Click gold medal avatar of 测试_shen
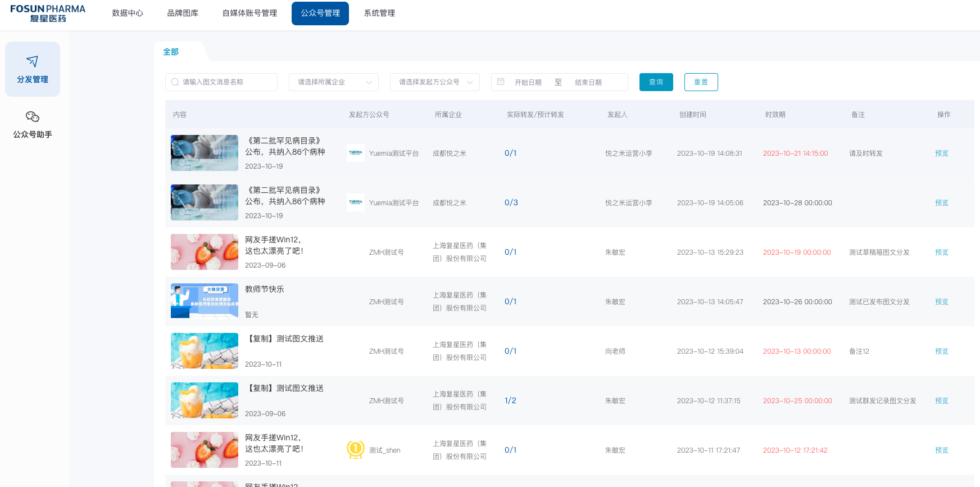The width and height of the screenshot is (980, 487). (x=356, y=450)
